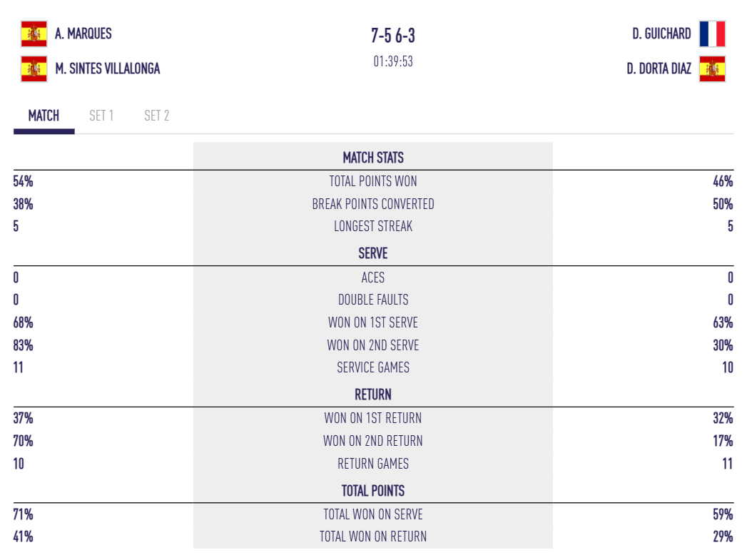Select player name M. Sintes Villalonga
Screen dimensions: 747x560
[108, 69]
